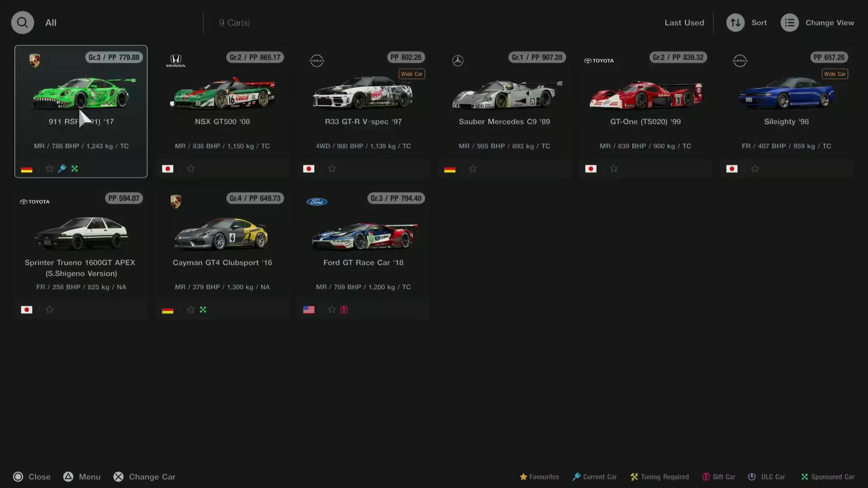868x488 pixels.
Task: Toggle favourite star on Sauber Mercedes C9
Action: pos(473,169)
